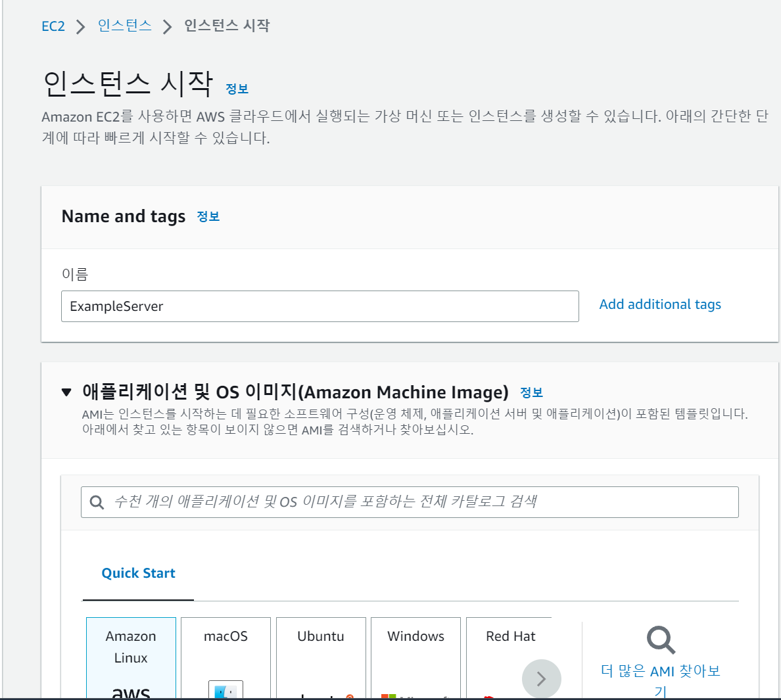Click the next arrow in AMI carousel
781x700 pixels.
pyautogui.click(x=542, y=678)
